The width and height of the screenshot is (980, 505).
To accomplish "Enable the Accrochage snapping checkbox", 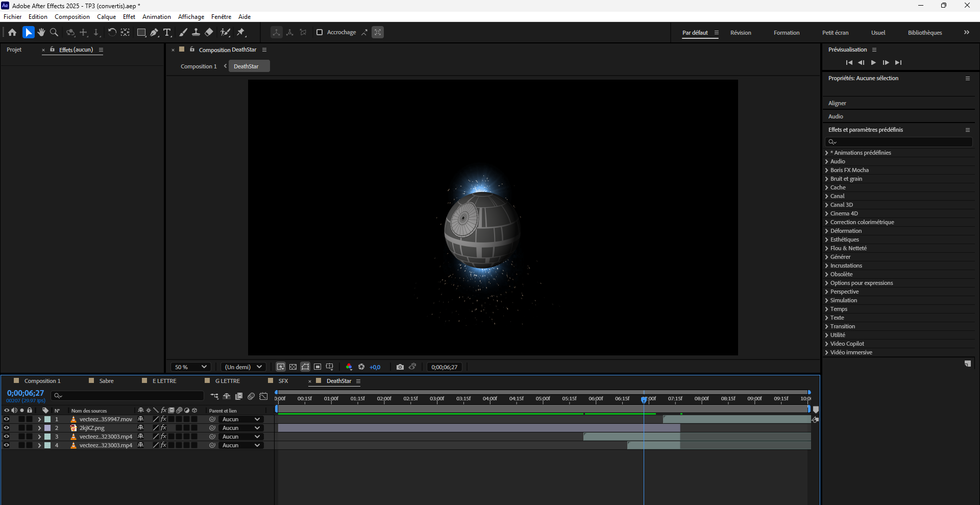I will [320, 32].
